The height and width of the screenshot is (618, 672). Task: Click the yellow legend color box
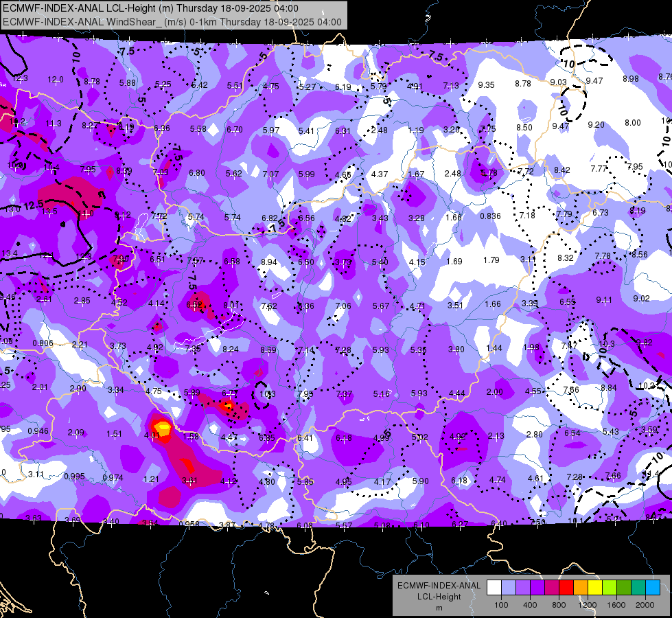[595, 587]
